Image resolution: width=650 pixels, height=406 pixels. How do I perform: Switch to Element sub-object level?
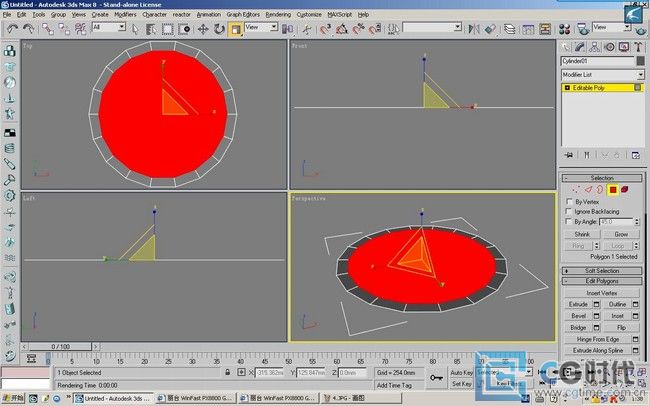coord(624,190)
